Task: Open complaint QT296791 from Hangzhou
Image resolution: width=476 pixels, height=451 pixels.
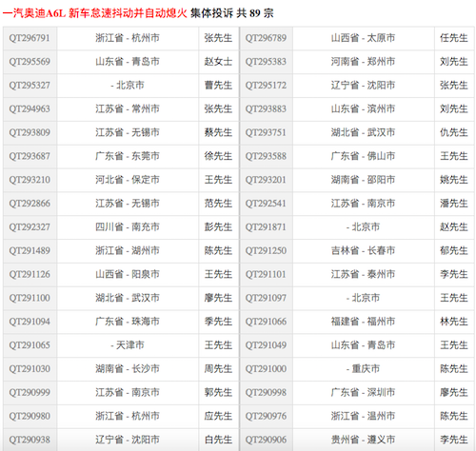Action: click(x=30, y=38)
